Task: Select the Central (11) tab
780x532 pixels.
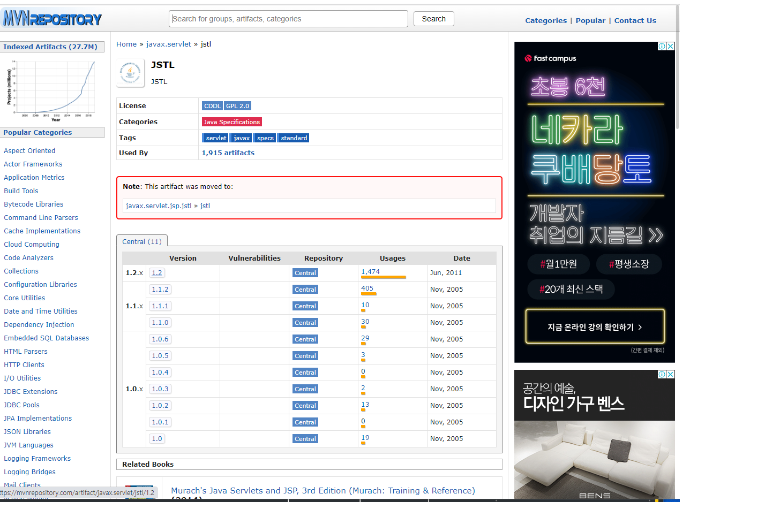Action: coord(142,241)
